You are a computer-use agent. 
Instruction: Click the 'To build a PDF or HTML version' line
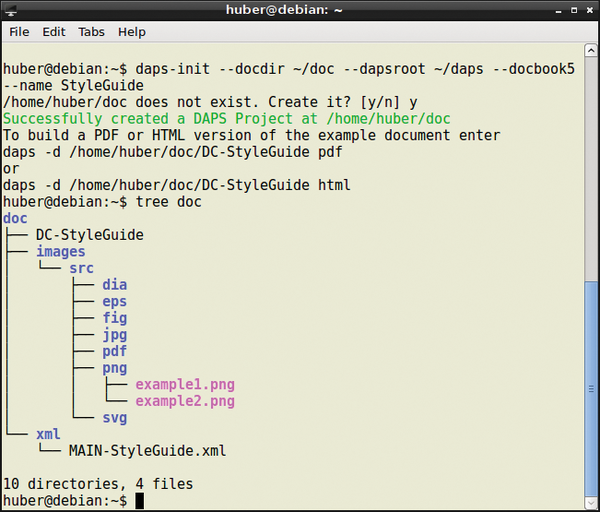coord(251,135)
